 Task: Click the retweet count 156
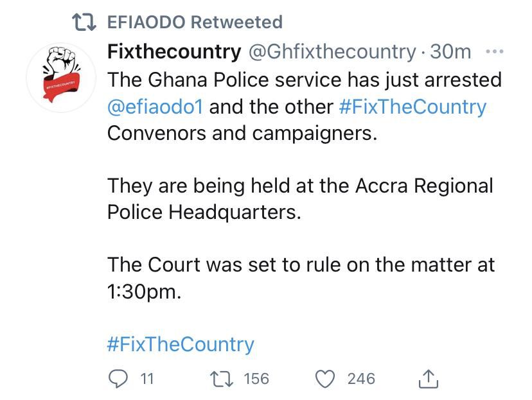click(x=256, y=379)
